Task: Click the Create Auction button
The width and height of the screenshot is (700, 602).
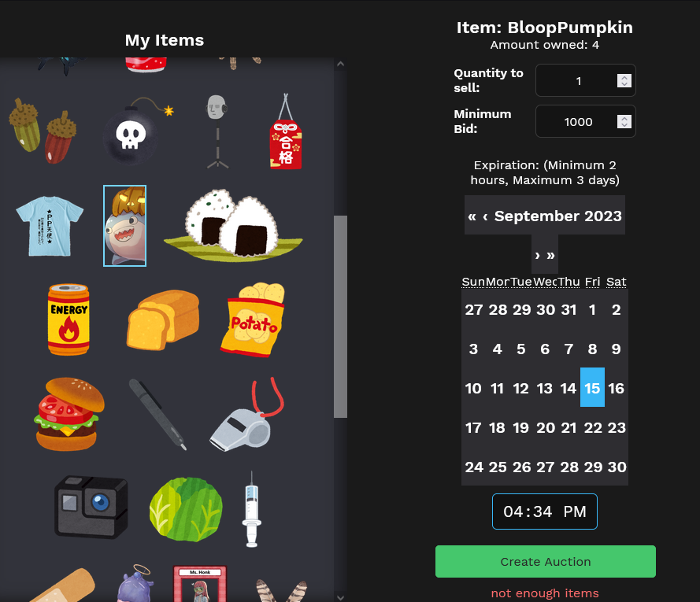Action: 546,561
